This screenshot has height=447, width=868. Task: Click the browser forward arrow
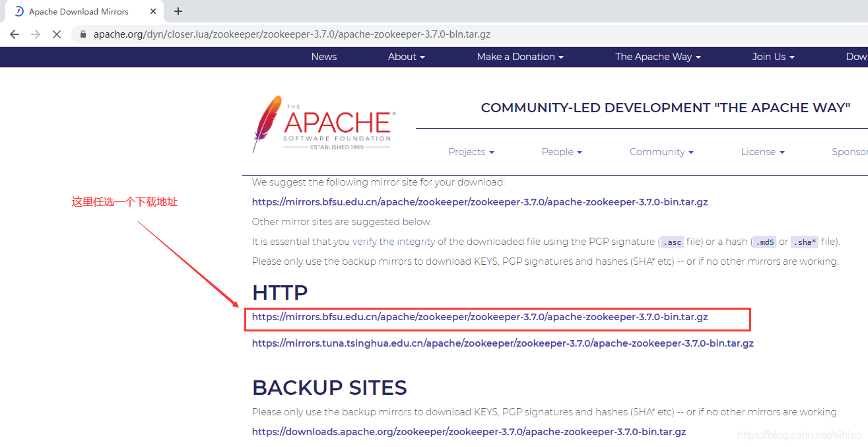click(36, 34)
